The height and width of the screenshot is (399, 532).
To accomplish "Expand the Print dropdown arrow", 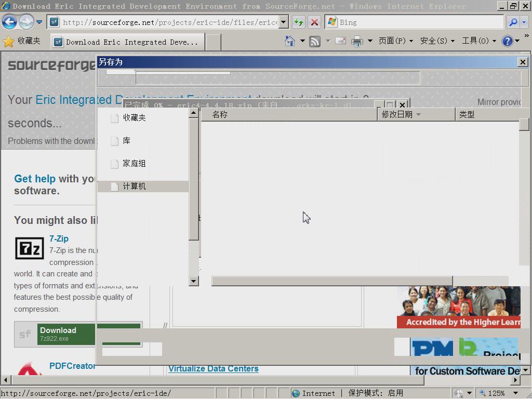I will (x=370, y=41).
